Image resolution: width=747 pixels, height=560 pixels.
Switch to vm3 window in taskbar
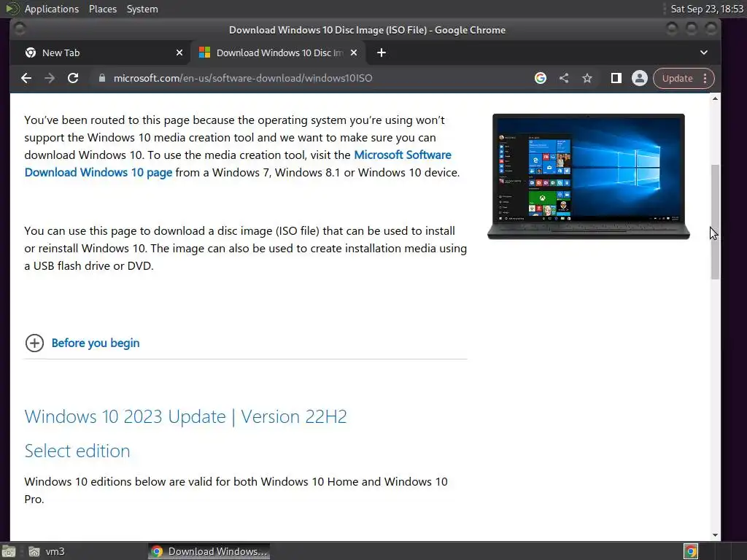(47, 551)
